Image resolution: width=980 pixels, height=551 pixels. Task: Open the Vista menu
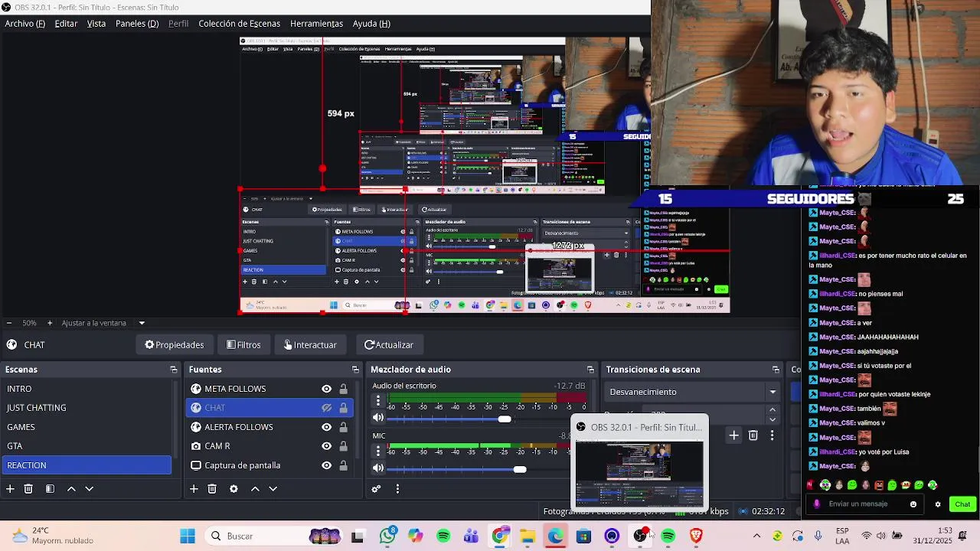click(96, 24)
